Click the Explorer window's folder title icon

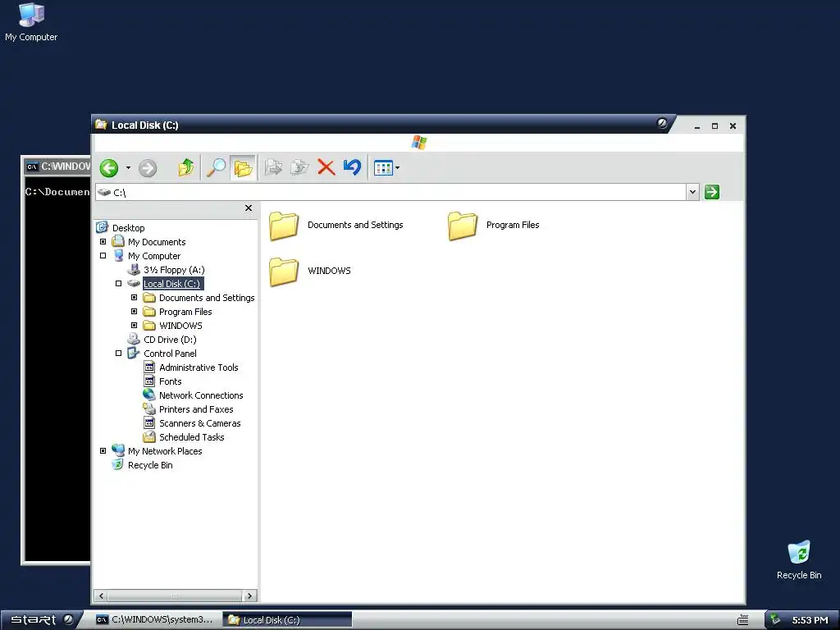101,125
